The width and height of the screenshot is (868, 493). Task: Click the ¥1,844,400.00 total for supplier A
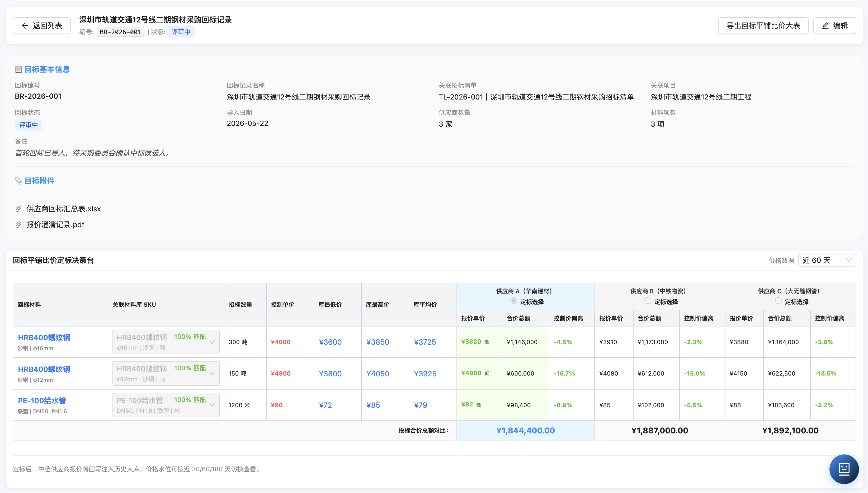[x=525, y=431]
